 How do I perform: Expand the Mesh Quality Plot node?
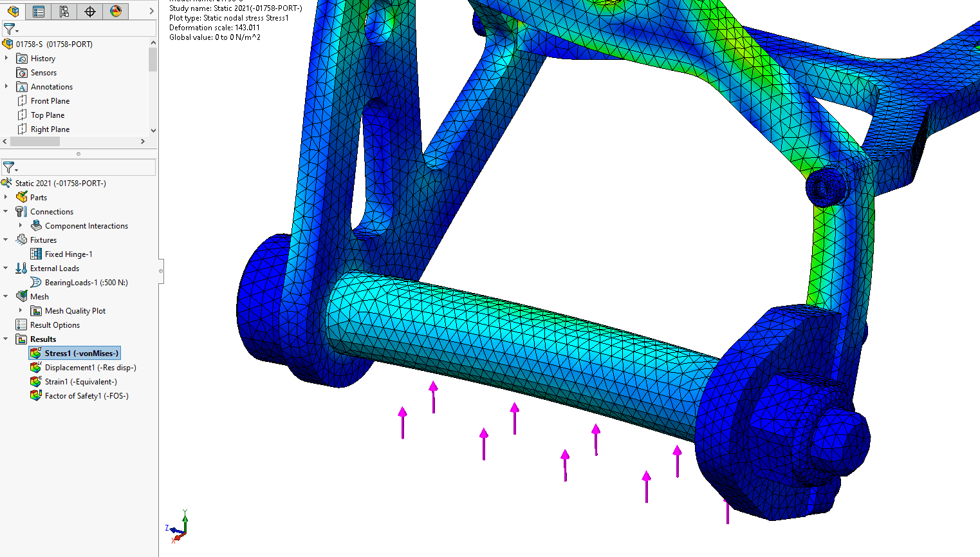[x=21, y=310]
